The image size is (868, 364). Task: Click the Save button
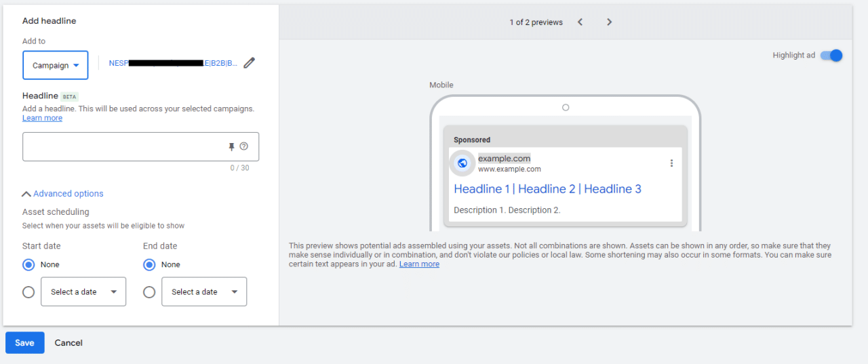pos(24,343)
